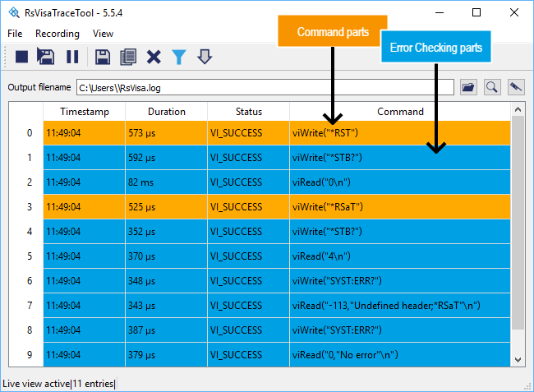This screenshot has height=392, width=534.
Task: Select the Undefined header error response cell
Action: pos(400,306)
